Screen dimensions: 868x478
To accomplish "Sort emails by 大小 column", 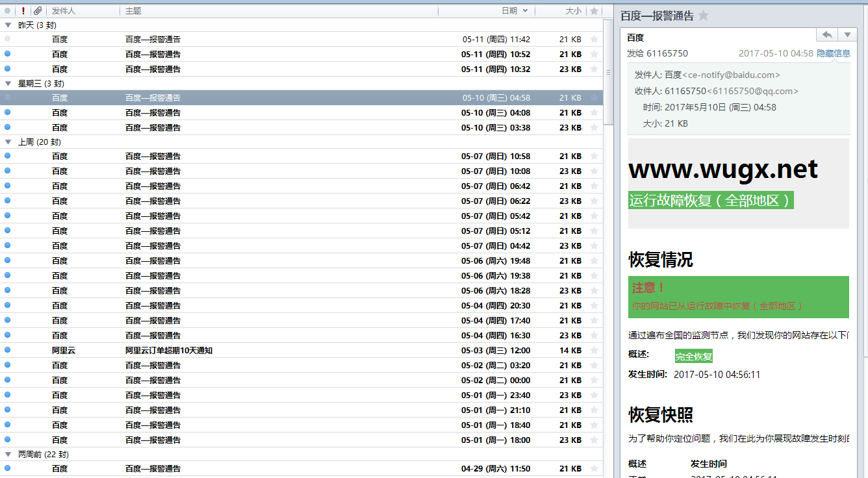I will tap(573, 11).
